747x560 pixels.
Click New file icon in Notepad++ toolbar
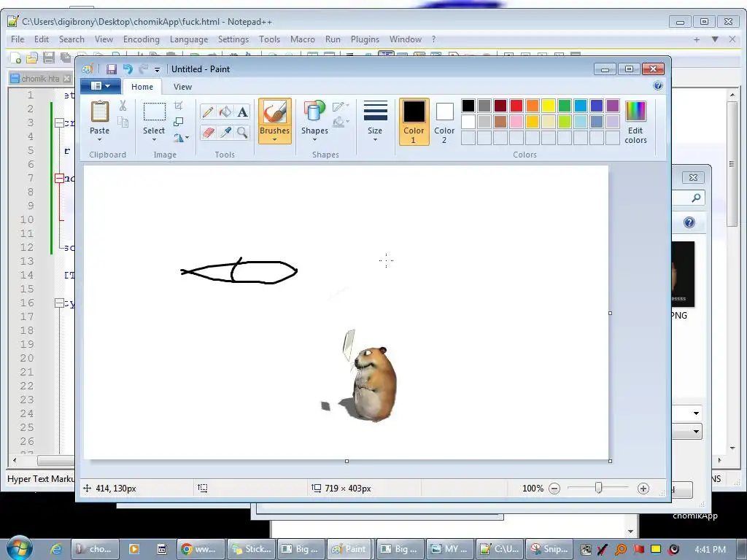click(x=16, y=58)
